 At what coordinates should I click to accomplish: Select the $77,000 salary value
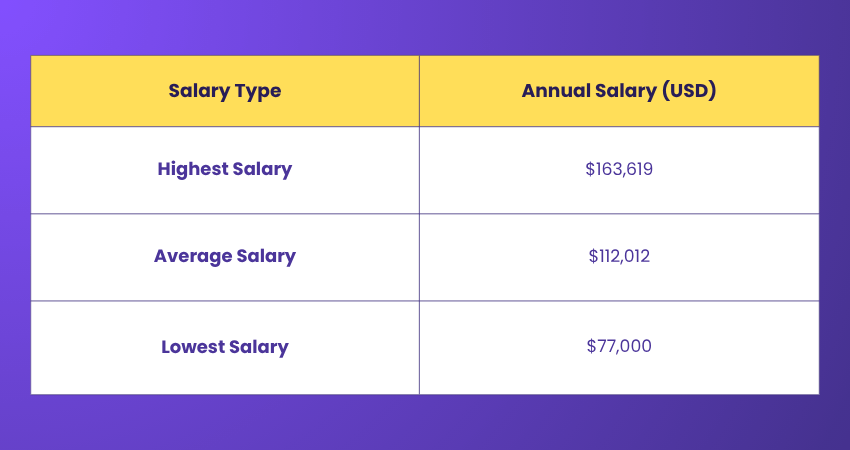point(619,347)
